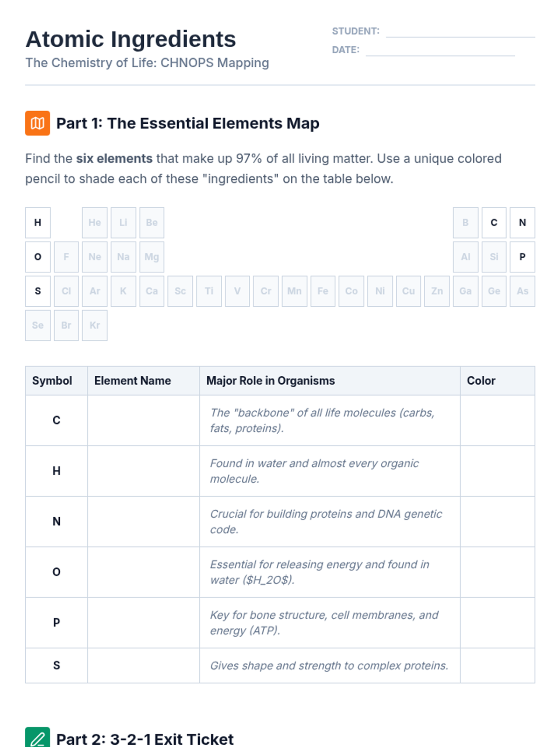Viewport: 560px width, 747px height.
Task: Click the P element tile in periodic table
Action: [x=522, y=257]
